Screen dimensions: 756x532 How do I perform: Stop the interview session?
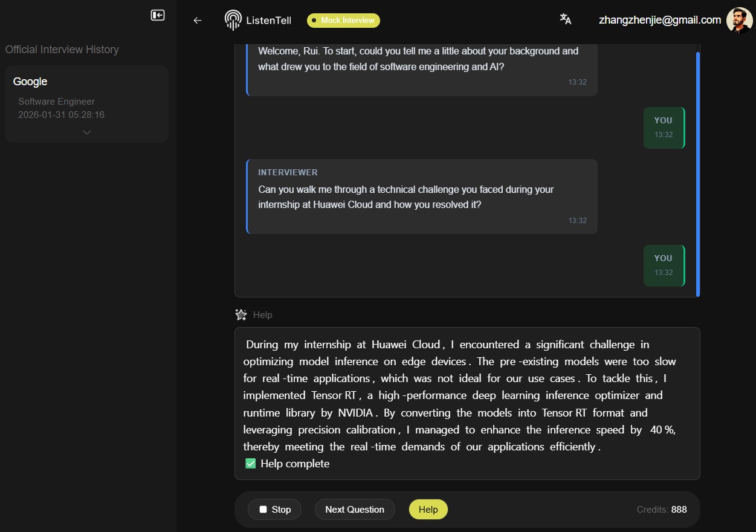pos(275,510)
